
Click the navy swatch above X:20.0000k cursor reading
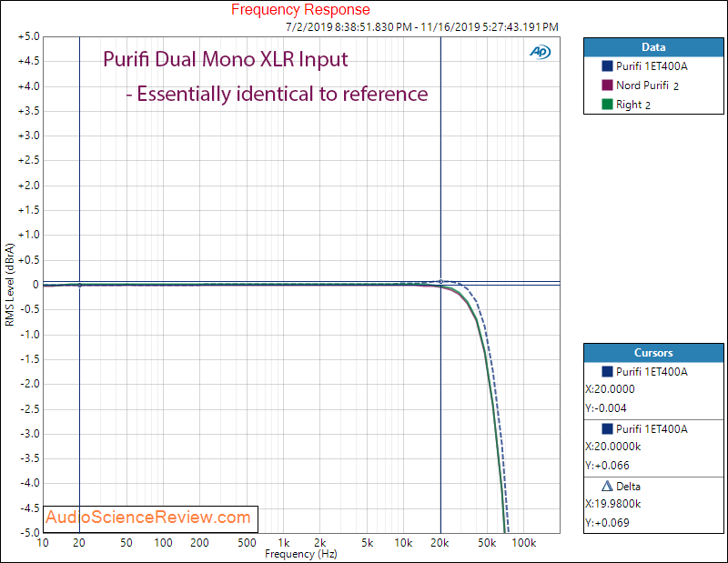point(607,428)
